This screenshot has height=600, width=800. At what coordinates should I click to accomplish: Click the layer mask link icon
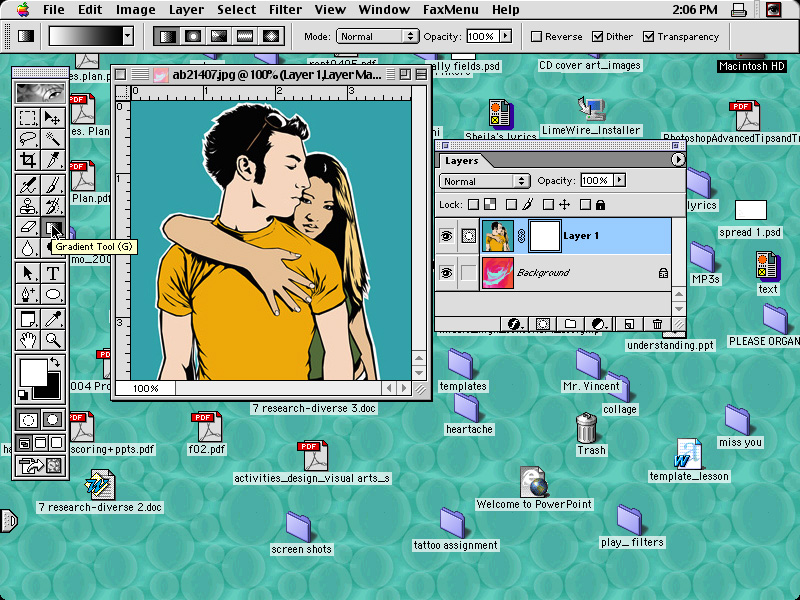pyautogui.click(x=521, y=236)
